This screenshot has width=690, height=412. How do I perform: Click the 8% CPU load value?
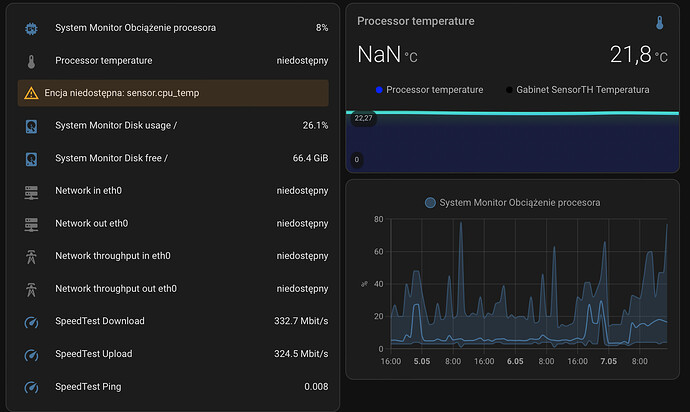click(x=322, y=28)
